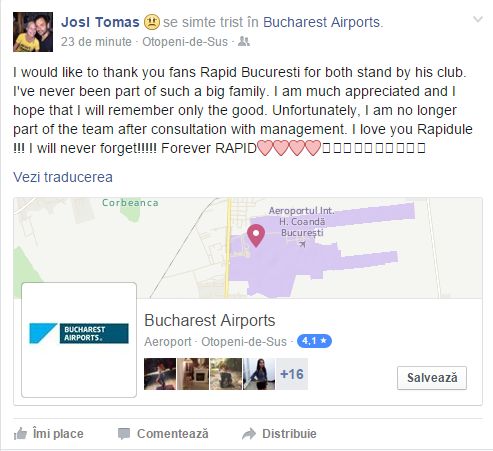The height and width of the screenshot is (451, 493).
Task: Click the thumbs-up Îmi place icon
Action: (x=21, y=434)
